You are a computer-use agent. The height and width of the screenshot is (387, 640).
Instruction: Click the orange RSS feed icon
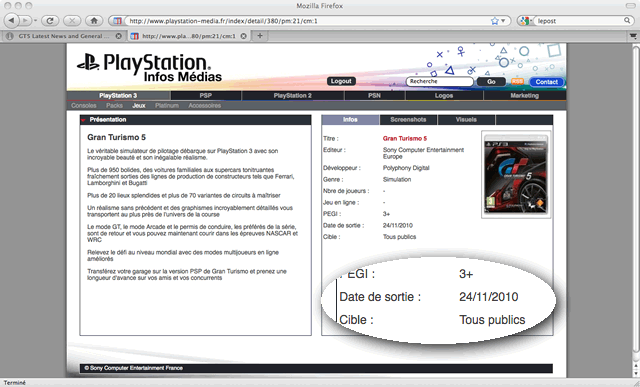517,82
